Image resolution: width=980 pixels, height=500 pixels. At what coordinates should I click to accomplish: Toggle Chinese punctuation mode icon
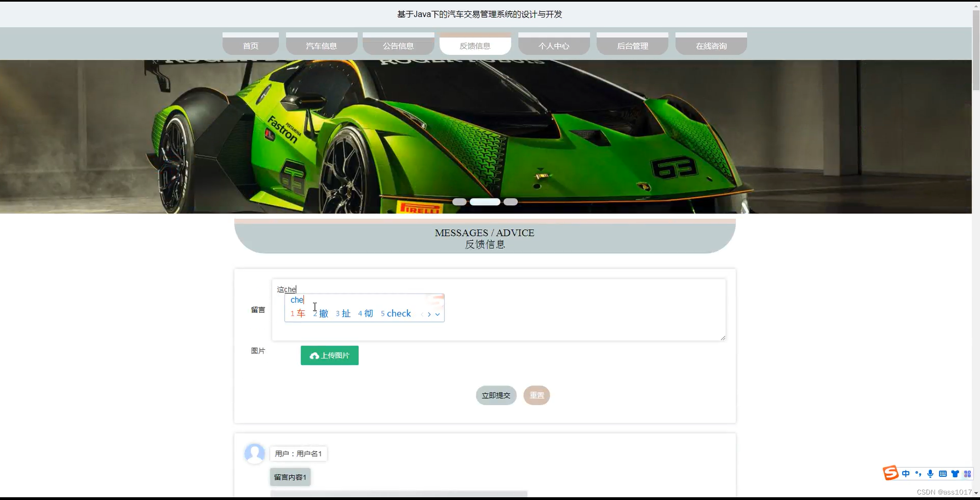(918, 474)
